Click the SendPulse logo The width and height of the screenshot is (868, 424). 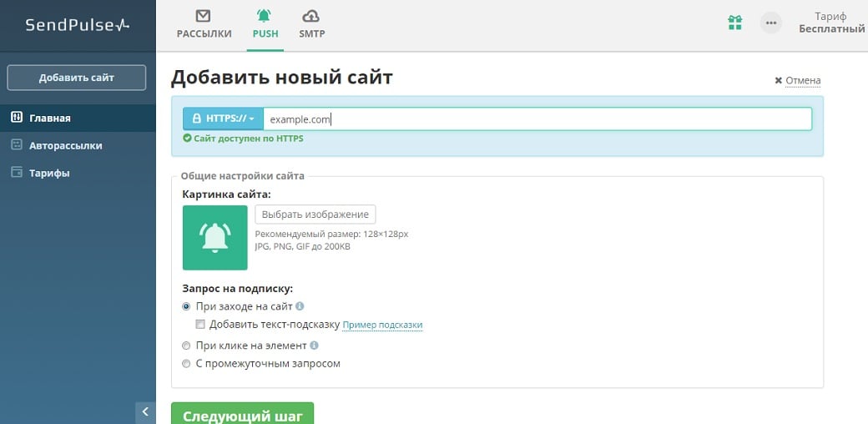click(x=77, y=25)
